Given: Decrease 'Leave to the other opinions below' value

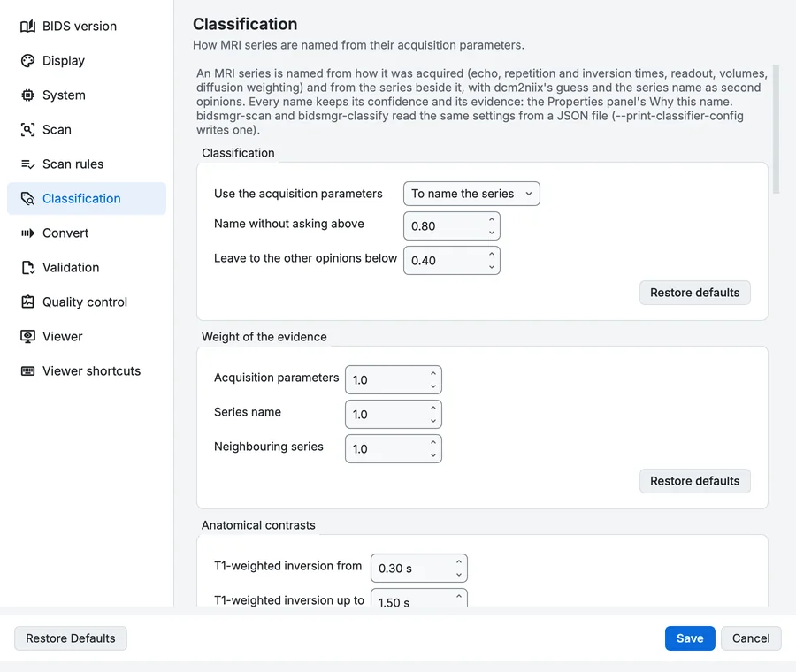Looking at the screenshot, I should point(492,266).
